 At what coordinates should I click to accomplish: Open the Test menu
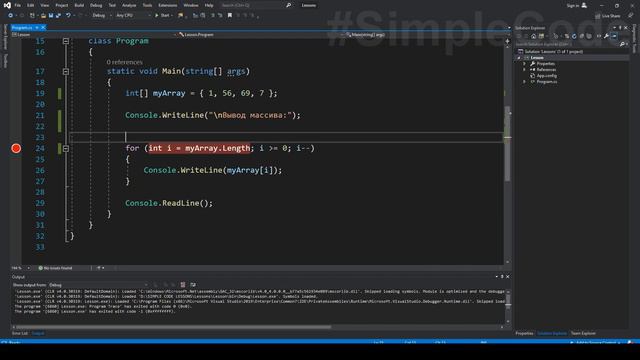(112, 5)
